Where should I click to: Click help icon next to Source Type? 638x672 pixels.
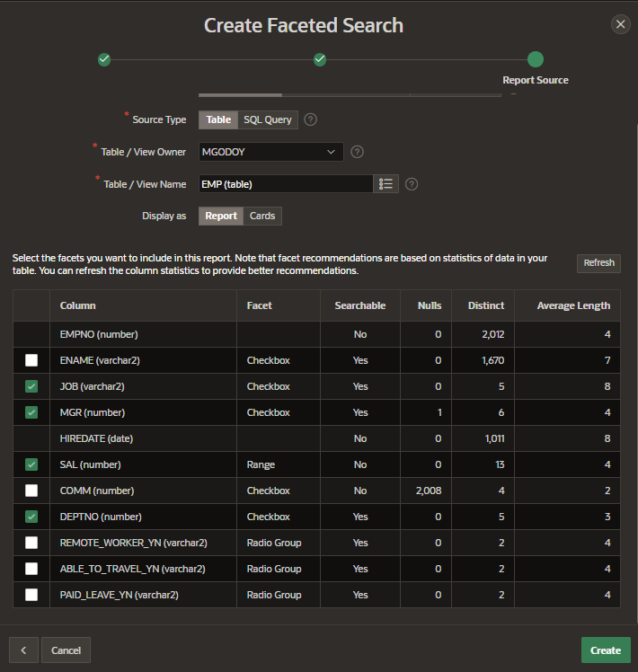coord(311,119)
